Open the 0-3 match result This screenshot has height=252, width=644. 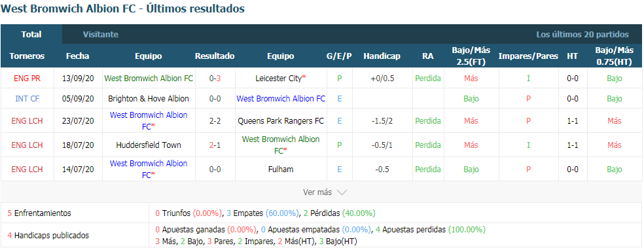[x=215, y=78]
